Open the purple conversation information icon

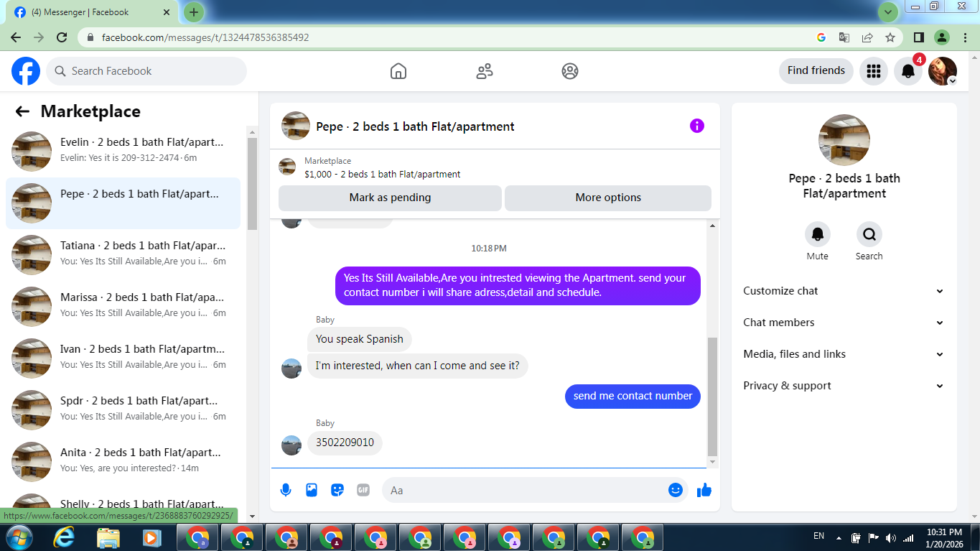point(697,126)
